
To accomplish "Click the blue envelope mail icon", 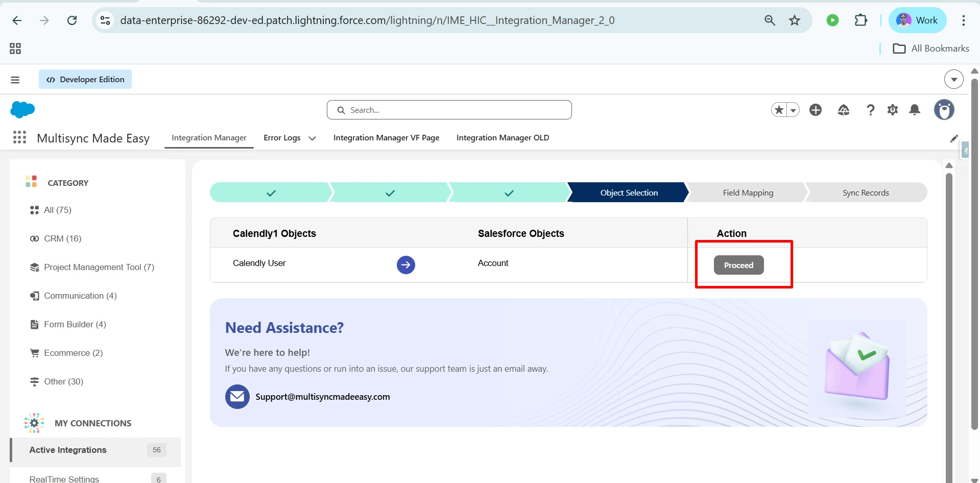I will point(237,397).
